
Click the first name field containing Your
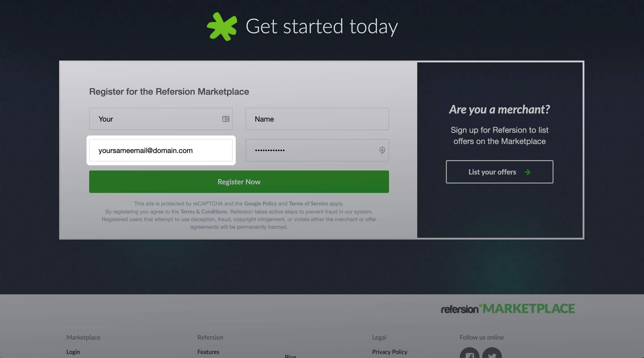tap(161, 119)
